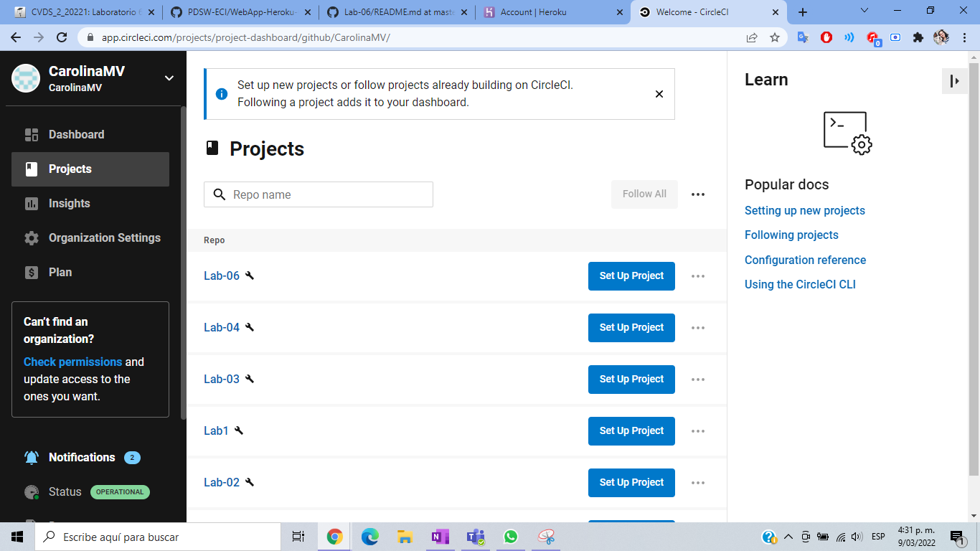
Task: Open Following projects doc link
Action: pyautogui.click(x=791, y=235)
